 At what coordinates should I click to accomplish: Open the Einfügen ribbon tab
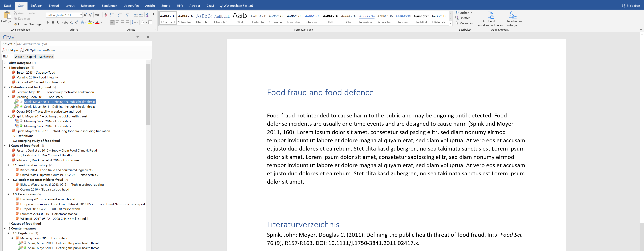37,6
